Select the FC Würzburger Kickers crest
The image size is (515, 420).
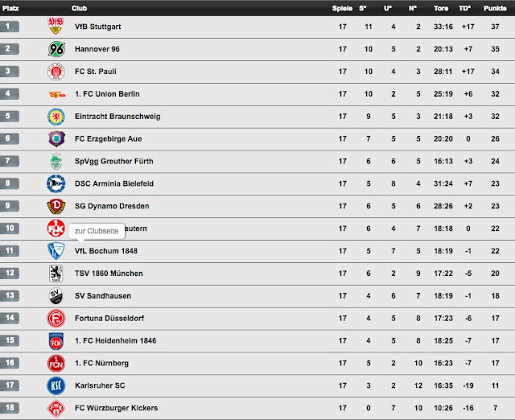point(56,408)
